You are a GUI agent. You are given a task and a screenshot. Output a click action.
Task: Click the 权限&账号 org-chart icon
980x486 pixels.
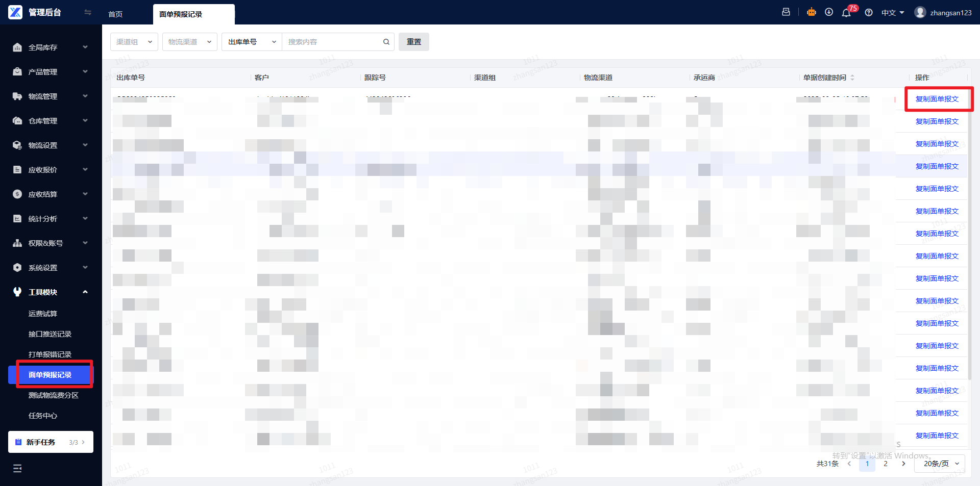click(x=17, y=243)
